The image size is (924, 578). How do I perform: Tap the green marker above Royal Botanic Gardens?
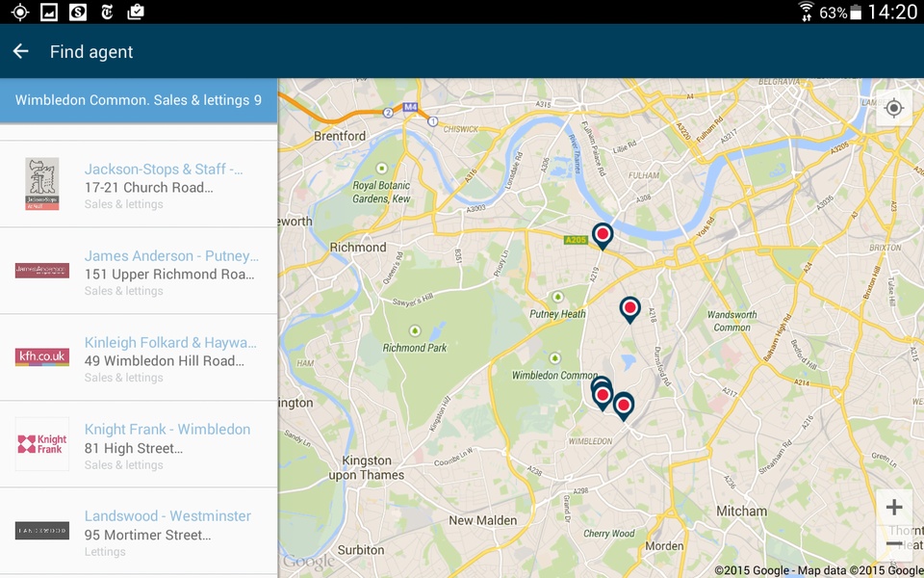point(382,169)
